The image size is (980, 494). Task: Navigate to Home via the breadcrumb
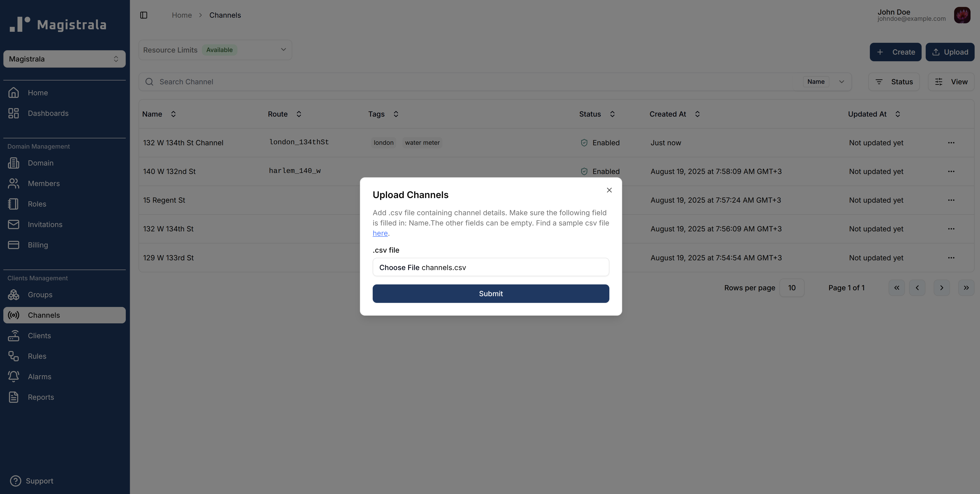click(182, 15)
